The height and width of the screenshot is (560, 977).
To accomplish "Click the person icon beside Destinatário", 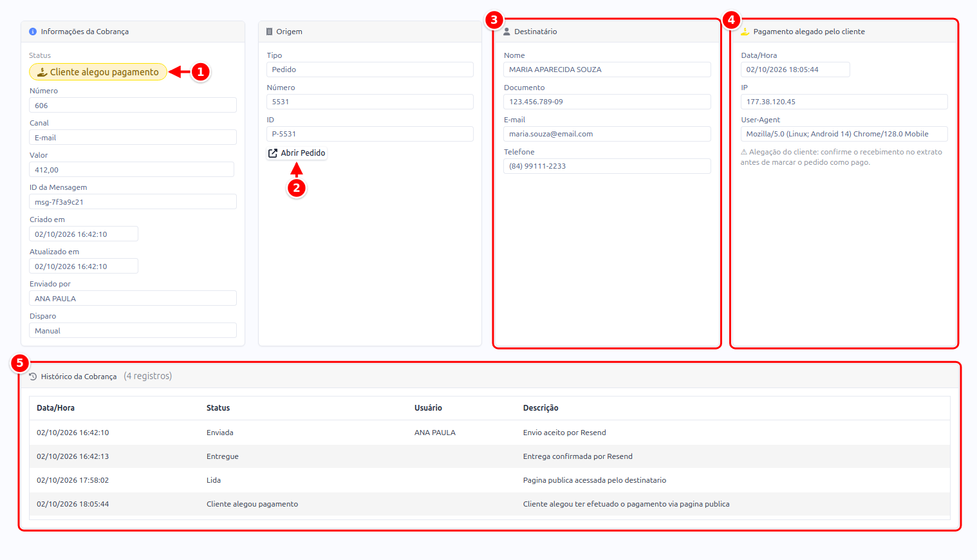I will [x=507, y=32].
